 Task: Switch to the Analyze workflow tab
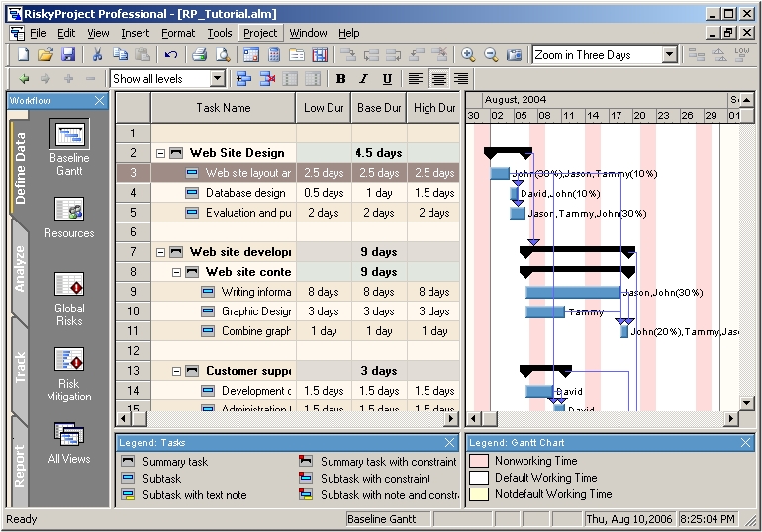20,268
